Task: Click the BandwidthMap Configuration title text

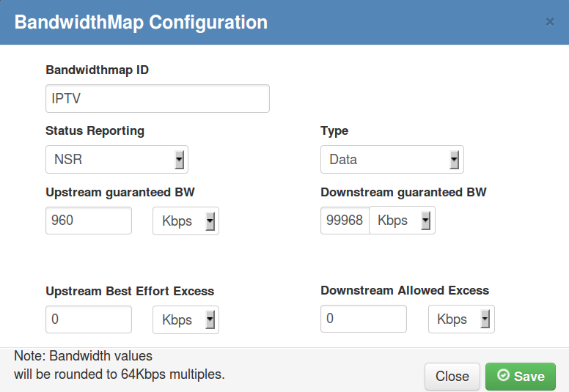Action: [141, 23]
